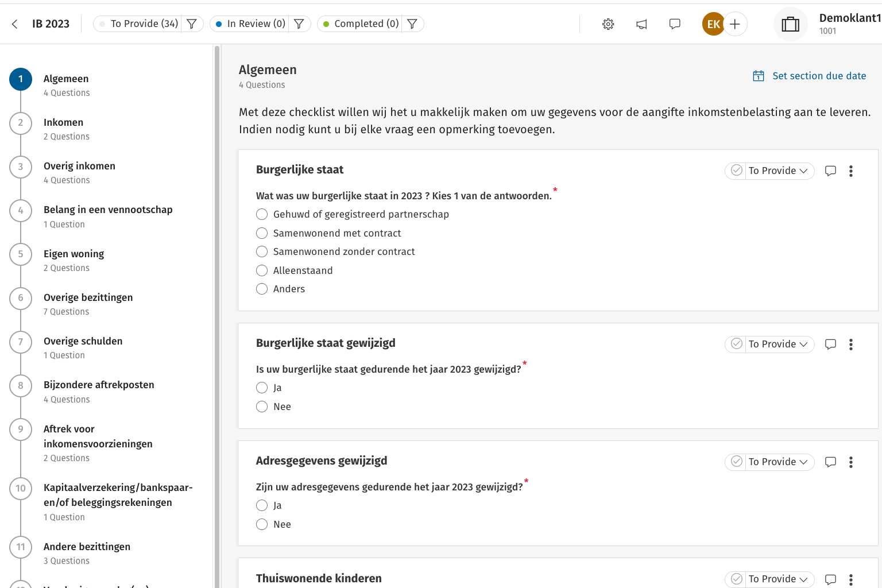Expand To Provide status dropdown for Burgerlijke staat
882x588 pixels.
pos(779,171)
